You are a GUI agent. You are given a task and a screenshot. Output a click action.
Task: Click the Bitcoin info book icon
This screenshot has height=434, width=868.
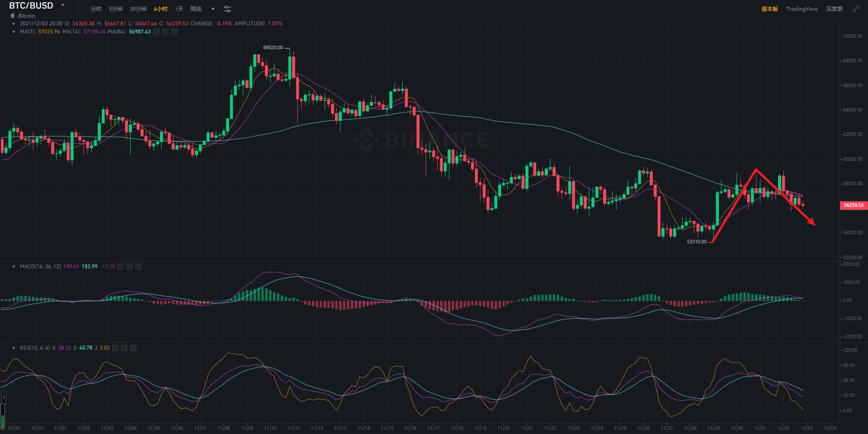(13, 16)
